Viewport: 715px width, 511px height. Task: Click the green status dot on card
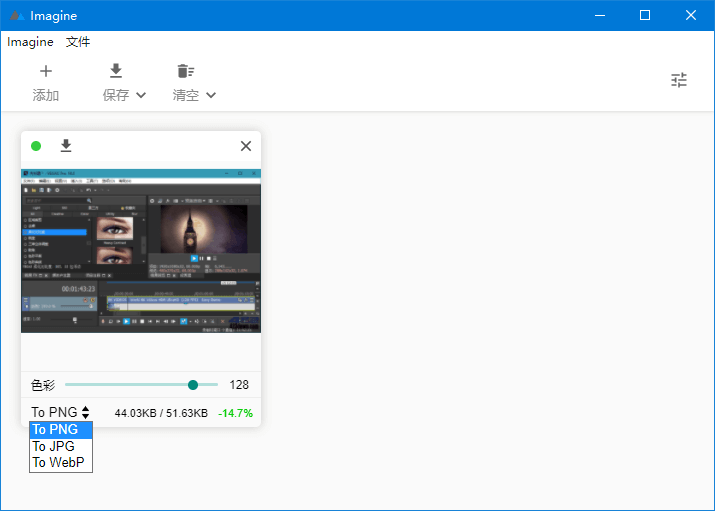click(x=36, y=146)
